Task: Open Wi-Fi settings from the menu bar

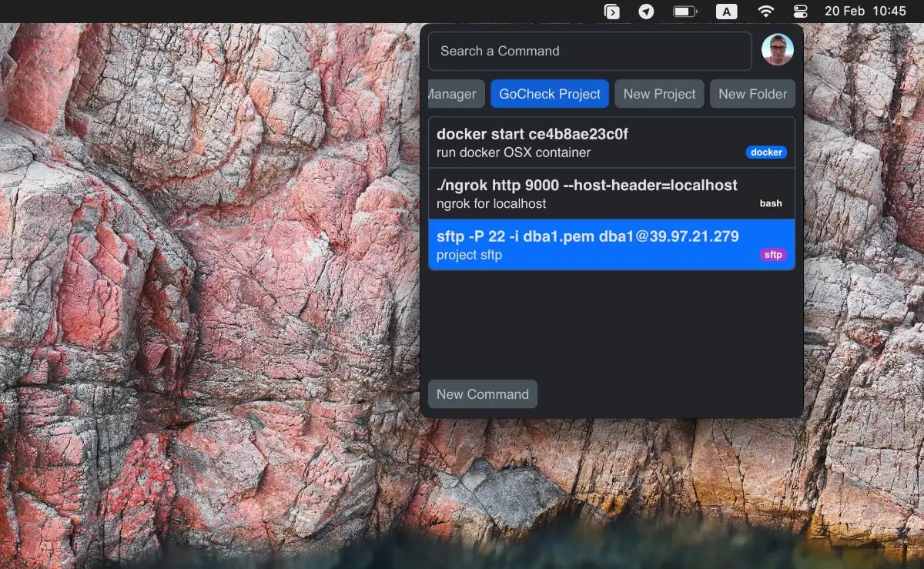Action: click(x=767, y=12)
